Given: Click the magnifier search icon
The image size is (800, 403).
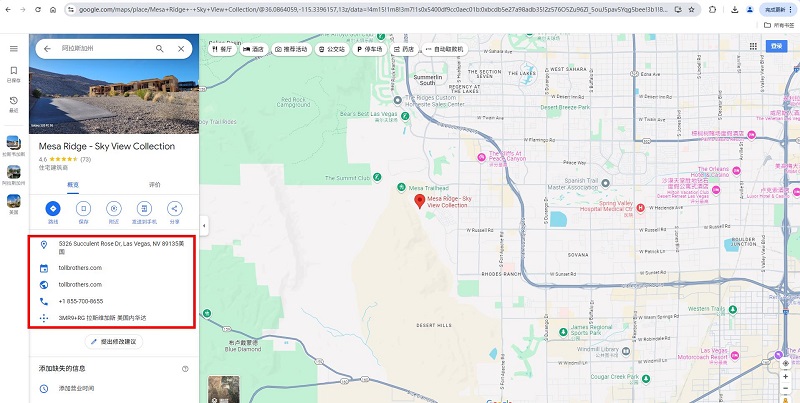Looking at the screenshot, I should pos(160,48).
